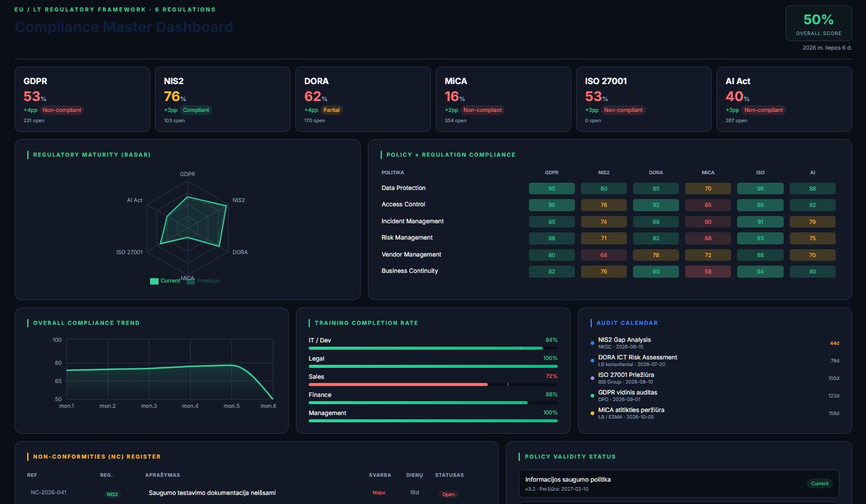This screenshot has width=866, height=504.
Task: Select the Business Continuity MiCA cell showing 58
Action: (708, 272)
